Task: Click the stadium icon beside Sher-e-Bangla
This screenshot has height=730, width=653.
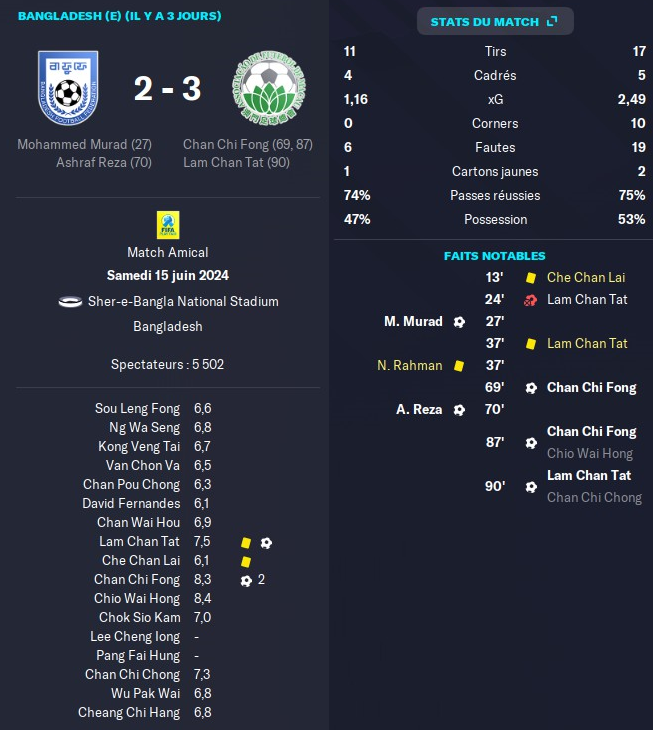Action: [70, 301]
